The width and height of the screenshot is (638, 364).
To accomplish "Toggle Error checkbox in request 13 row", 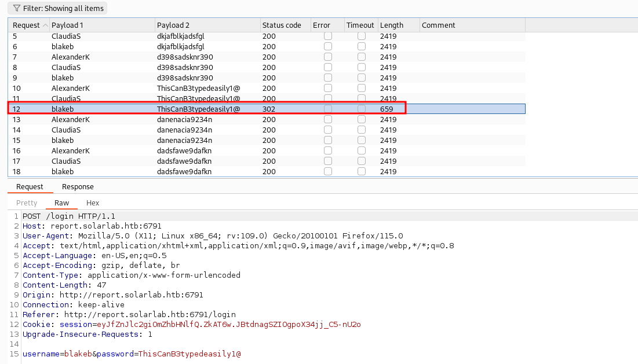I will (328, 119).
